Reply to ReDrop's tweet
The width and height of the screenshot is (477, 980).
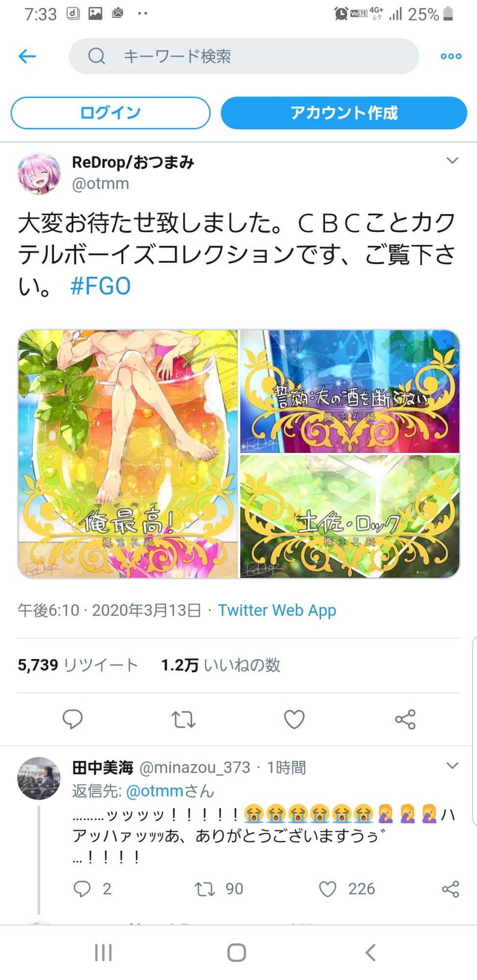tap(73, 719)
